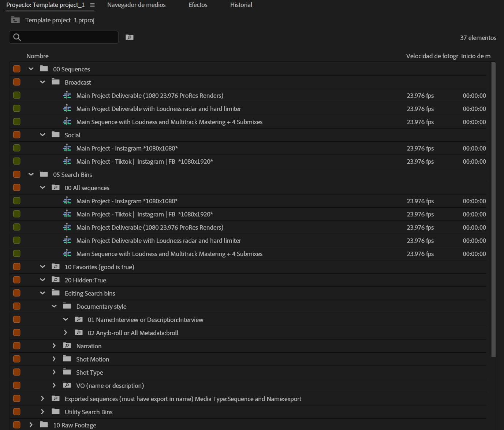Click the Exported sequences search bin icon
The image size is (504, 430).
56,398
